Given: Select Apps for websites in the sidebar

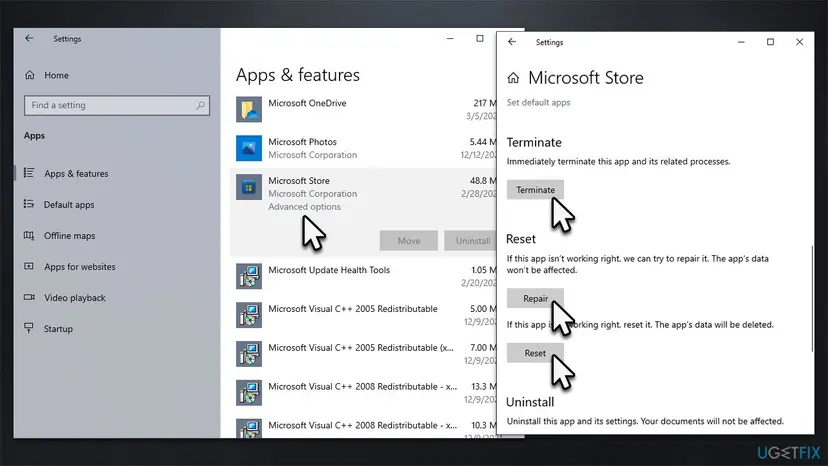Looking at the screenshot, I should [x=80, y=267].
